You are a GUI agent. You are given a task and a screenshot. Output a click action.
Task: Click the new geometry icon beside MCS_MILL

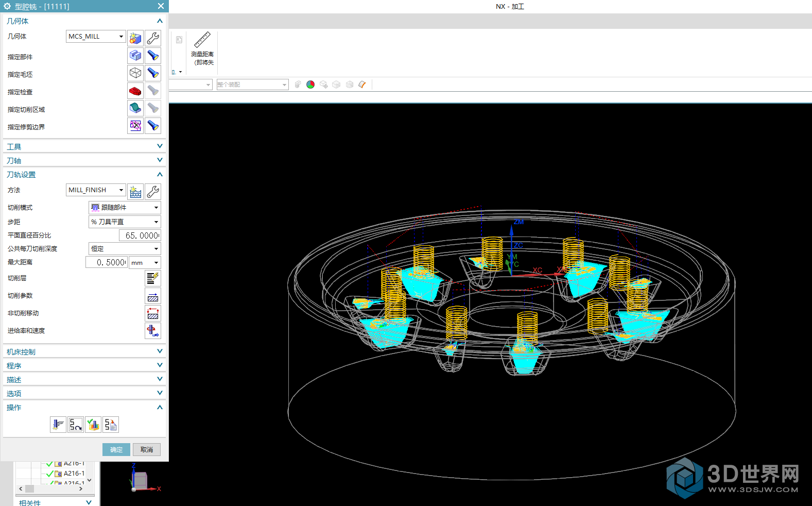(135, 38)
